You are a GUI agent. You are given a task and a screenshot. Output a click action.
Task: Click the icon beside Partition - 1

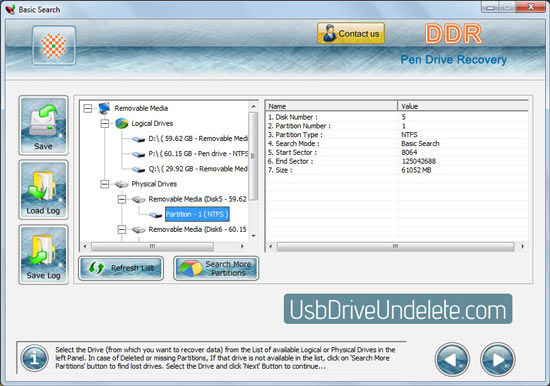[x=155, y=214]
